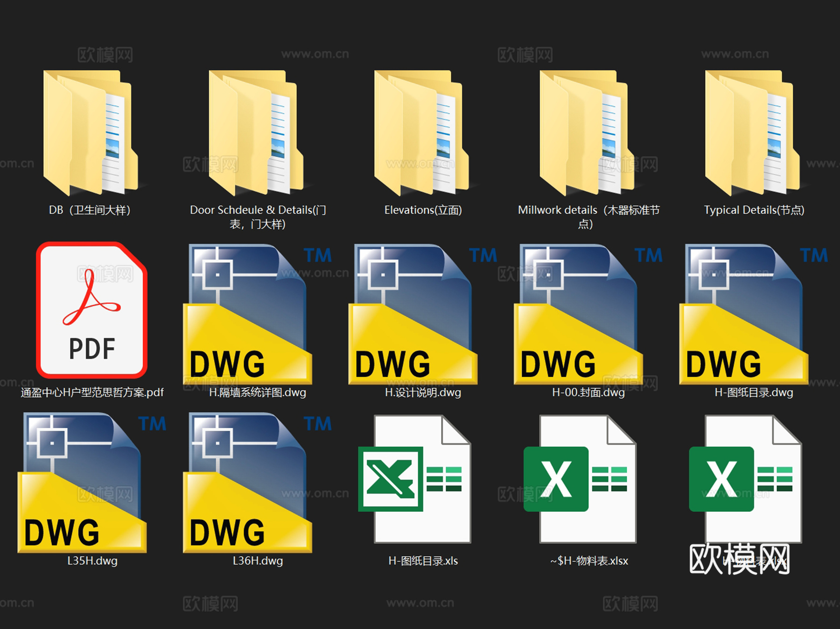Open the Door Schdeule & Details folder icon
This screenshot has height=629, width=840.
pyautogui.click(x=256, y=133)
